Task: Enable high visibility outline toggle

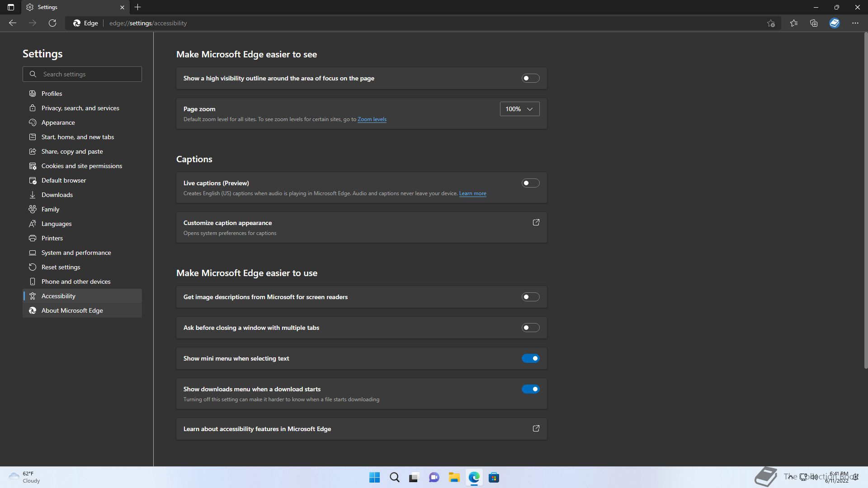Action: point(530,78)
